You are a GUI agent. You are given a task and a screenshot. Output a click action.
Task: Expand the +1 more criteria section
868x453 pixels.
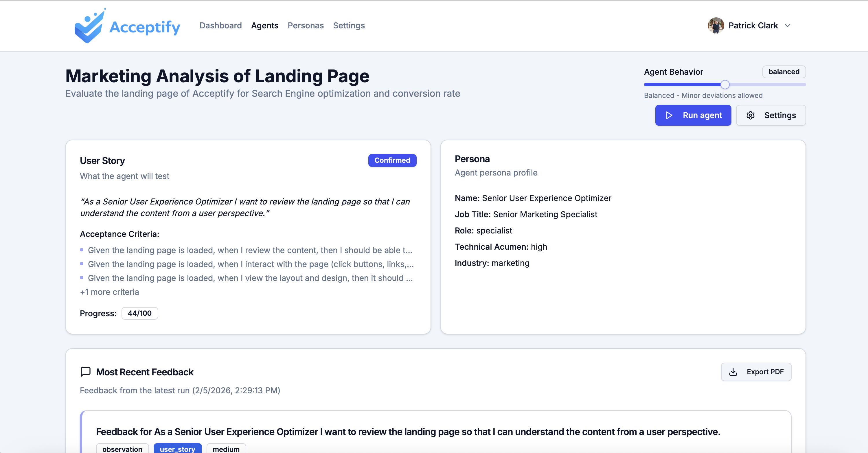(109, 292)
